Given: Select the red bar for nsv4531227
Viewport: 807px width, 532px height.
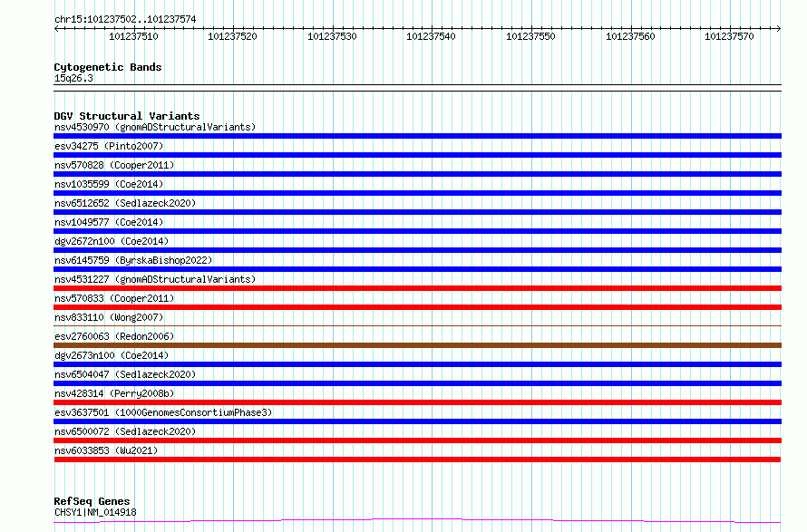Looking at the screenshot, I should pyautogui.click(x=417, y=288).
